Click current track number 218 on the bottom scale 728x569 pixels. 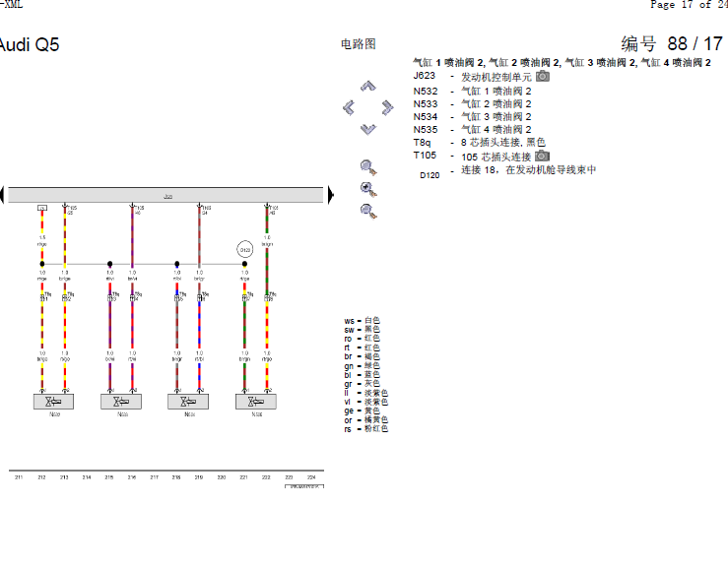[x=176, y=477]
